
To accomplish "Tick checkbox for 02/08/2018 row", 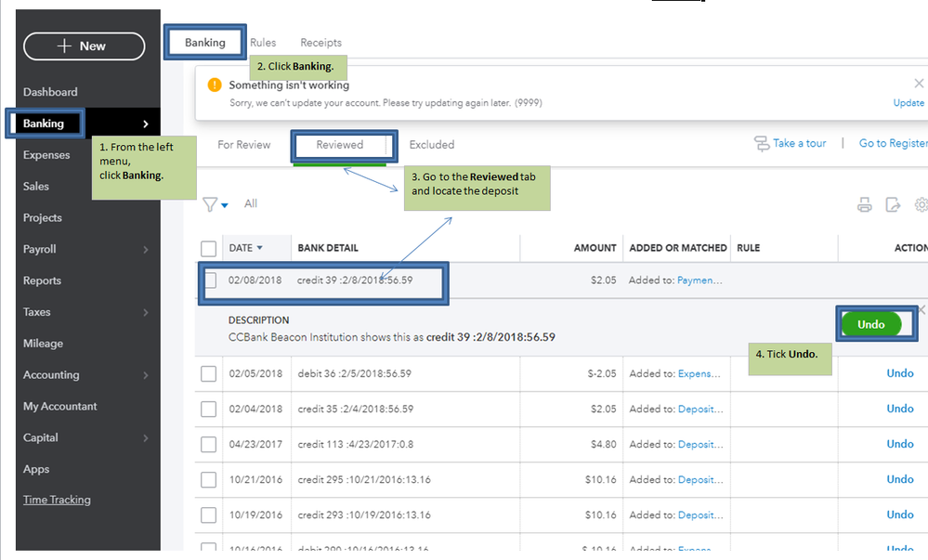I will (x=210, y=280).
